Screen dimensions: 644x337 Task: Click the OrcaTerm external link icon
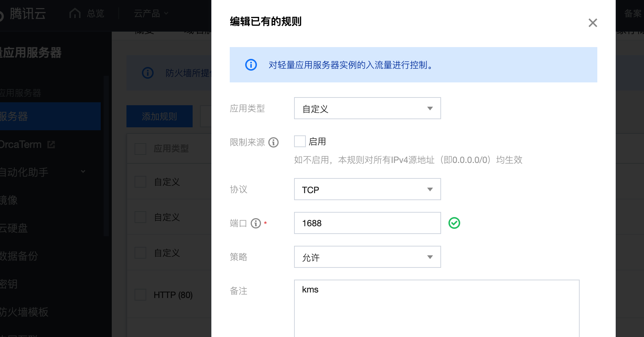tap(51, 145)
